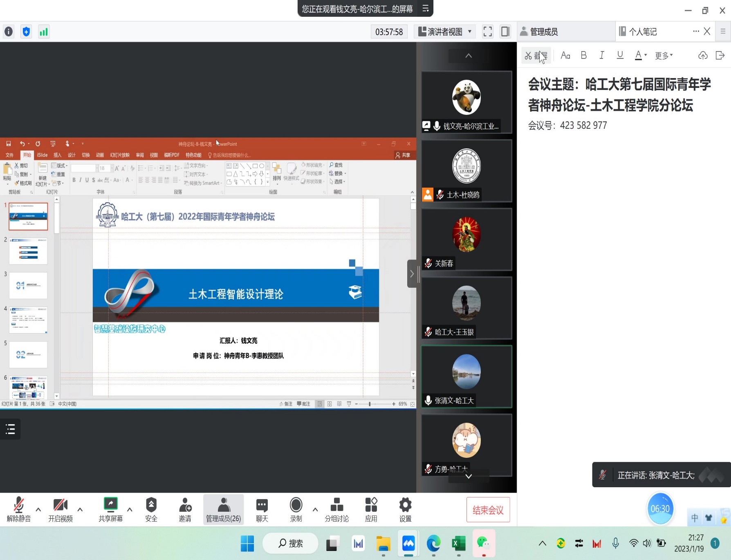Click the Apps icon in meeting toolbar
The width and height of the screenshot is (731, 560).
(x=371, y=509)
